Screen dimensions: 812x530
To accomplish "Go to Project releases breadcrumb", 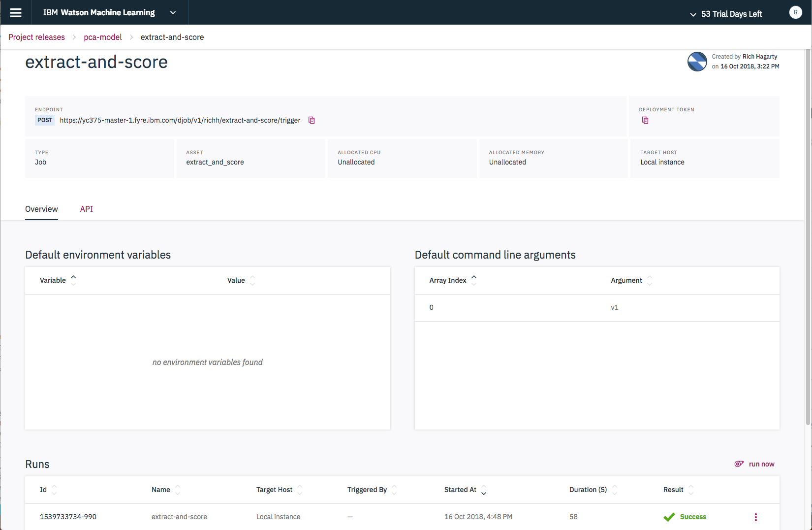I will 36,37.
